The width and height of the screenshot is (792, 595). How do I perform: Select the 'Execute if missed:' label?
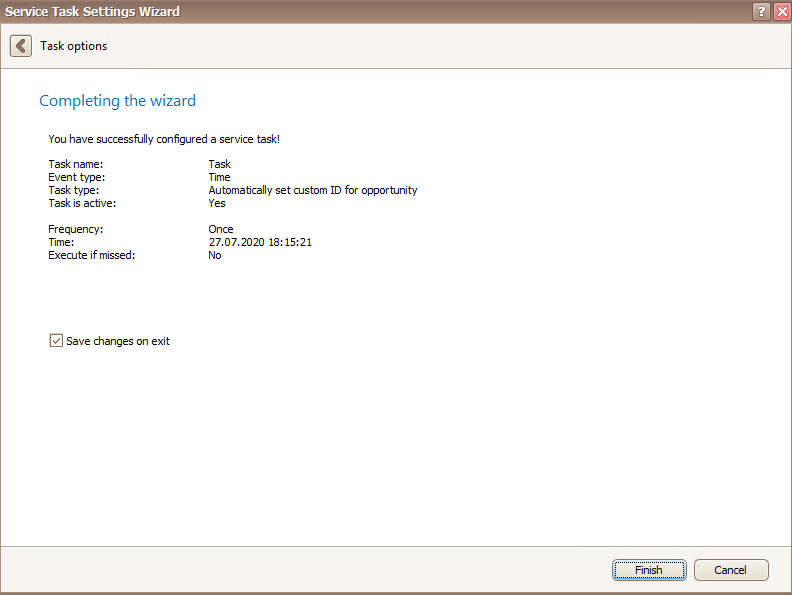[91, 255]
